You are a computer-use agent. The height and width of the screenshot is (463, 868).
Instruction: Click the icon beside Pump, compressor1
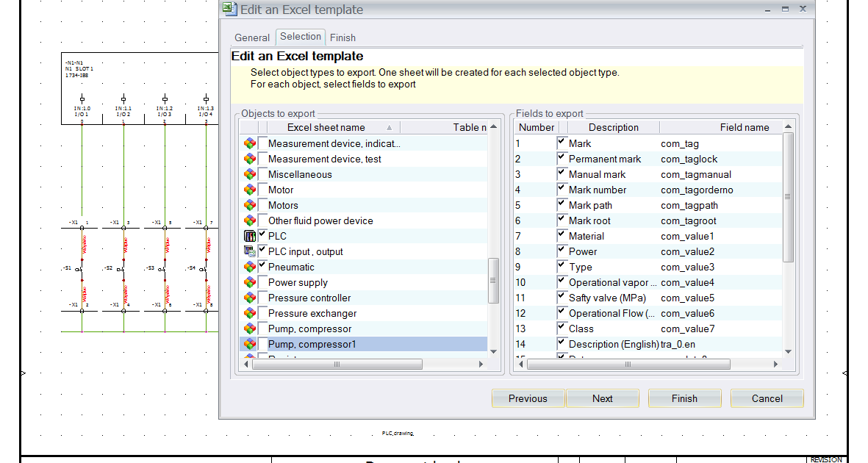[250, 344]
